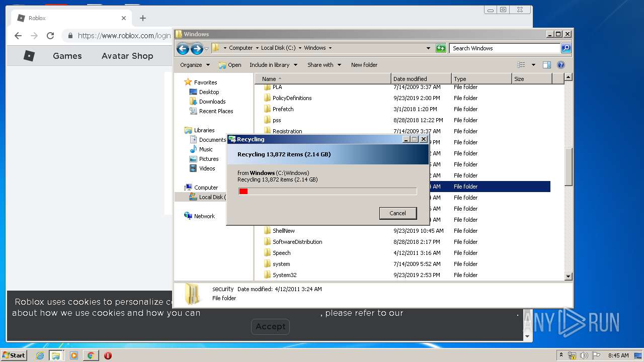Viewport: 644px width, 362px height.
Task: Select Recent Places under Favorites
Action: (211, 111)
